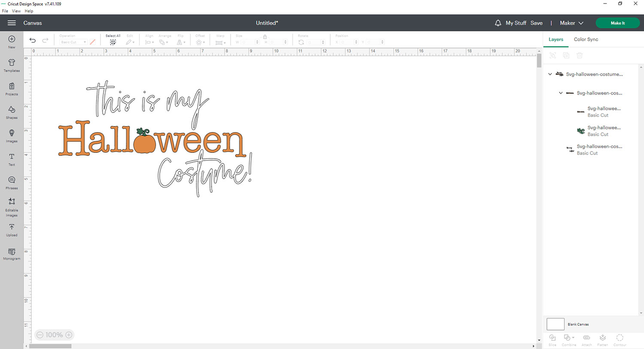Zoom in the canvas with plus button
644x349 pixels.
click(69, 335)
